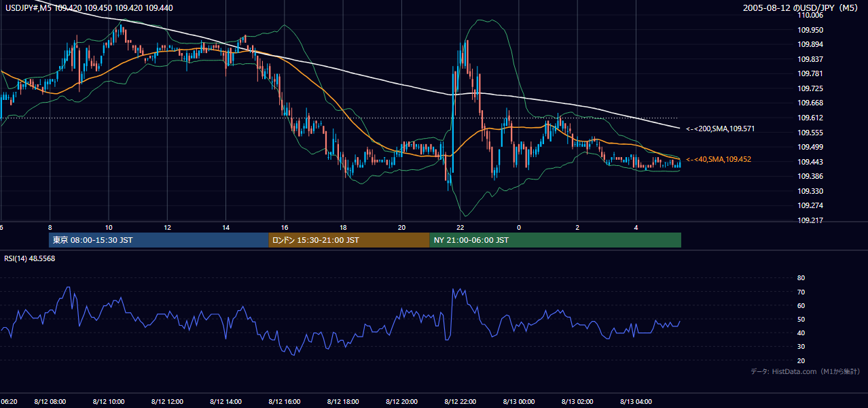The width and height of the screenshot is (868, 408).
Task: Click the 8/12 18:00 bottom timeline label
Action: click(x=343, y=402)
